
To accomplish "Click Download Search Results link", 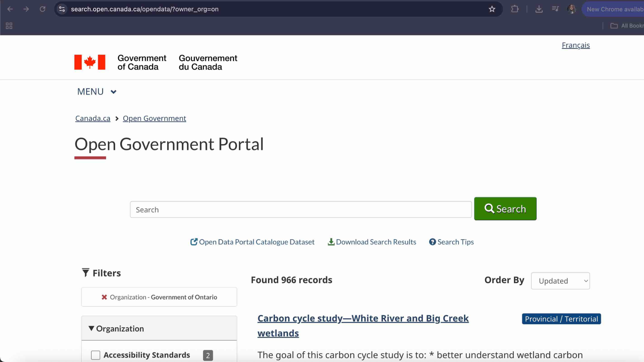I will (x=372, y=242).
